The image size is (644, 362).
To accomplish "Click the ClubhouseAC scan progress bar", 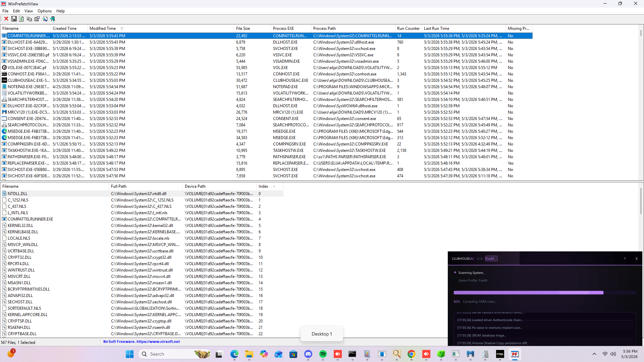I will tap(545, 293).
